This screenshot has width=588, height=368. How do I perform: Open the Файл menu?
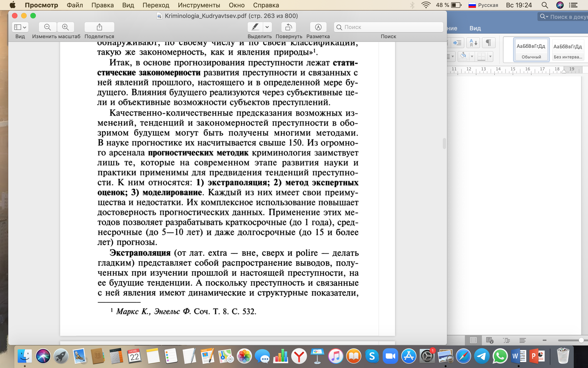click(75, 5)
